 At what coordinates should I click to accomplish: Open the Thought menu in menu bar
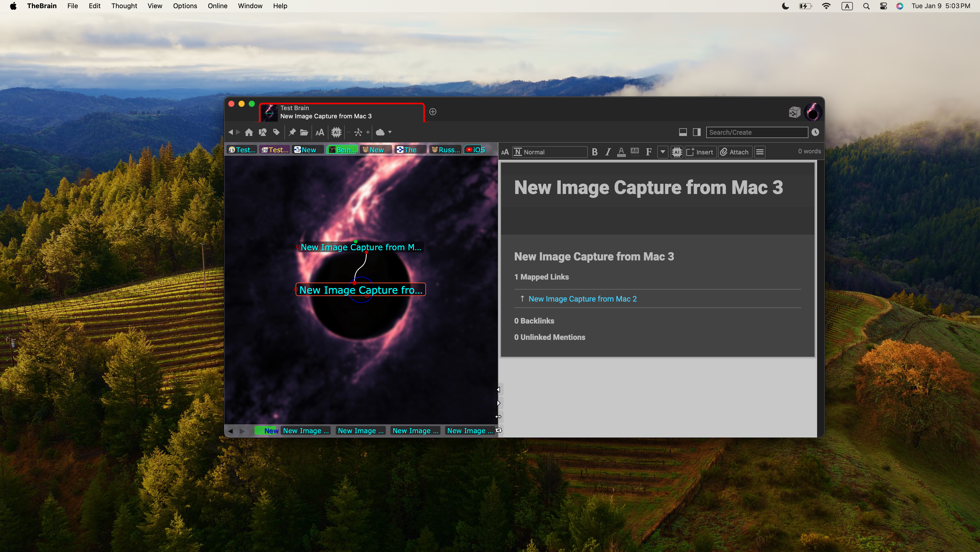(x=124, y=6)
